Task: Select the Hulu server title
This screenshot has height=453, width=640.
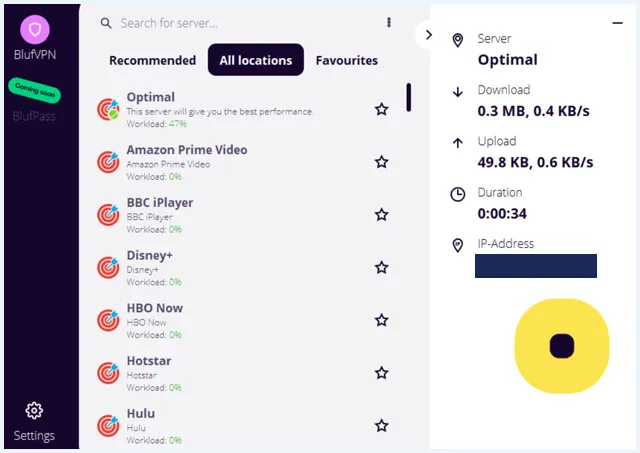Action: pos(141,413)
